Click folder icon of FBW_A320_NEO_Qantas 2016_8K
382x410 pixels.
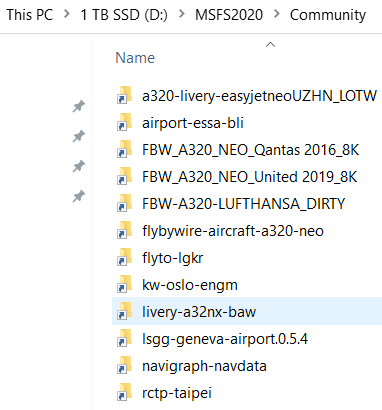pos(124,149)
